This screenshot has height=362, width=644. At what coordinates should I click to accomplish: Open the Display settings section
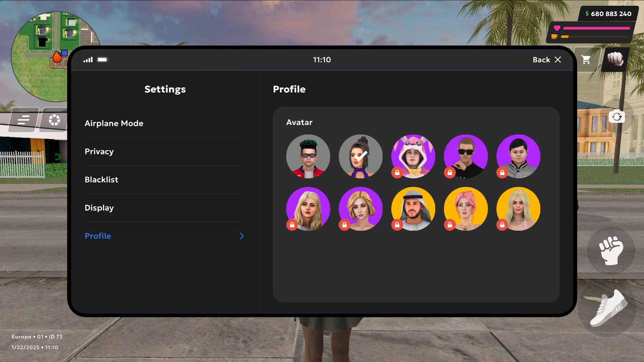(x=165, y=208)
